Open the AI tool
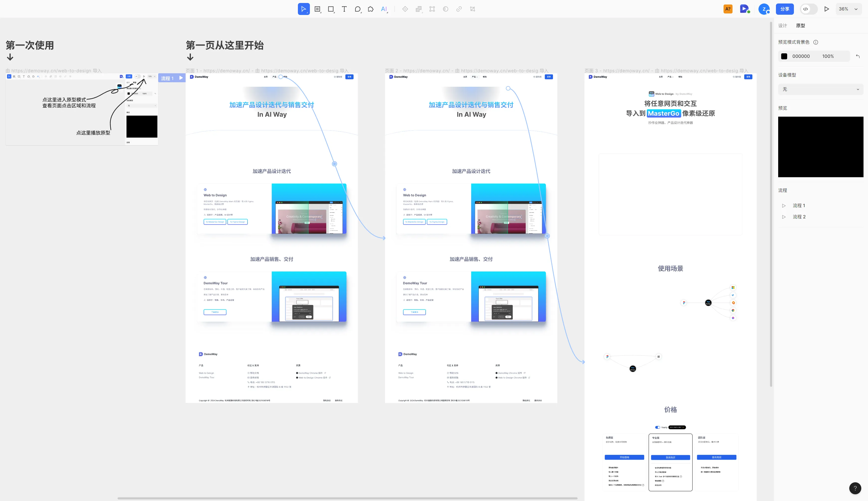The height and width of the screenshot is (501, 868). pos(384,9)
